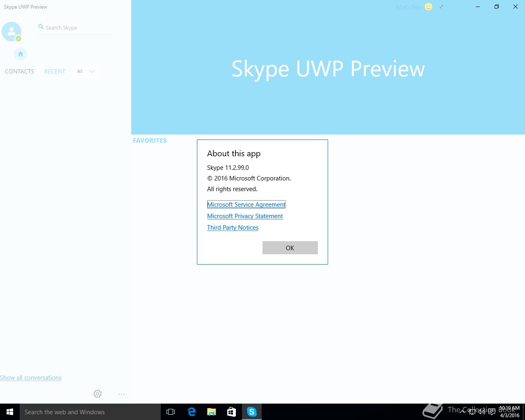Open the Store from taskbar

coord(231,412)
